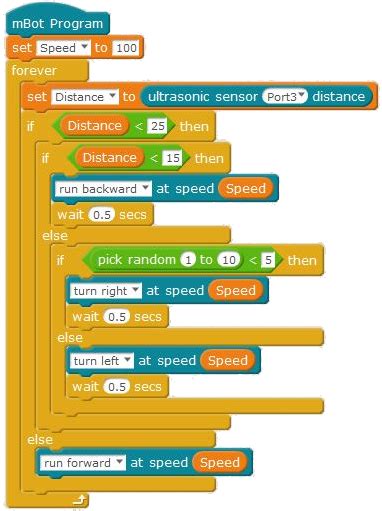The width and height of the screenshot is (382, 511).
Task: Open the Distance variable dropdown in set block
Action: (85, 97)
